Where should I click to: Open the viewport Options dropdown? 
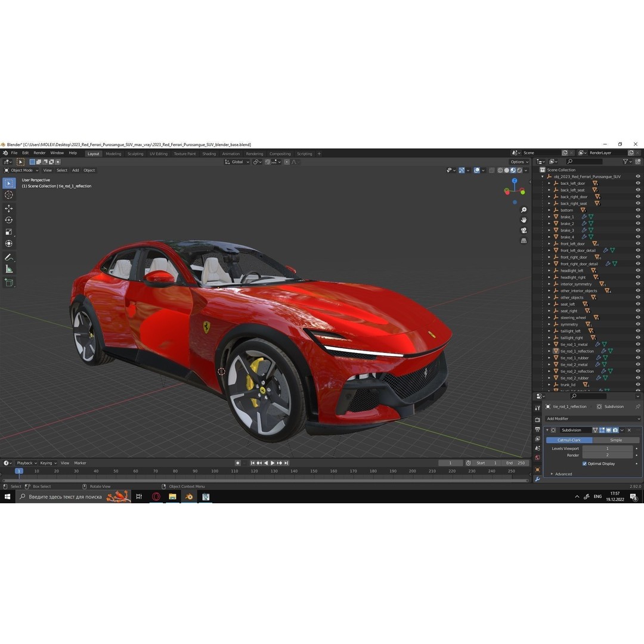(519, 162)
